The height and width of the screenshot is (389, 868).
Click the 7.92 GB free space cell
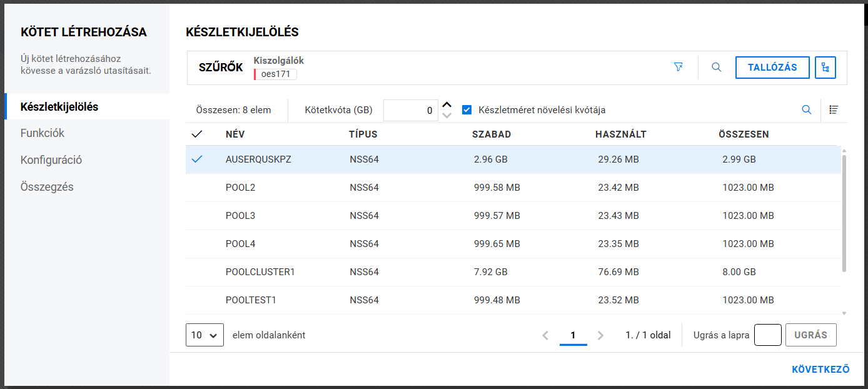point(491,272)
